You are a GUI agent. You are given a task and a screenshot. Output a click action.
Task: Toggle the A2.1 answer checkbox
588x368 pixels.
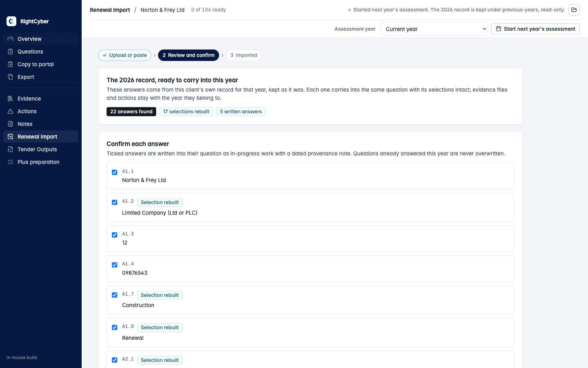click(115, 360)
